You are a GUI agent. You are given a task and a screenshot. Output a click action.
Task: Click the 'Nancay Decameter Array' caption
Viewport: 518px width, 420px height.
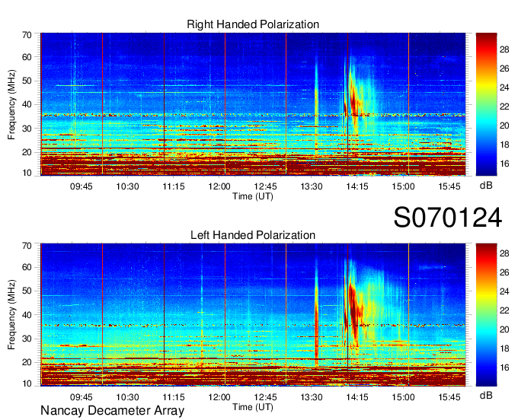(x=112, y=410)
